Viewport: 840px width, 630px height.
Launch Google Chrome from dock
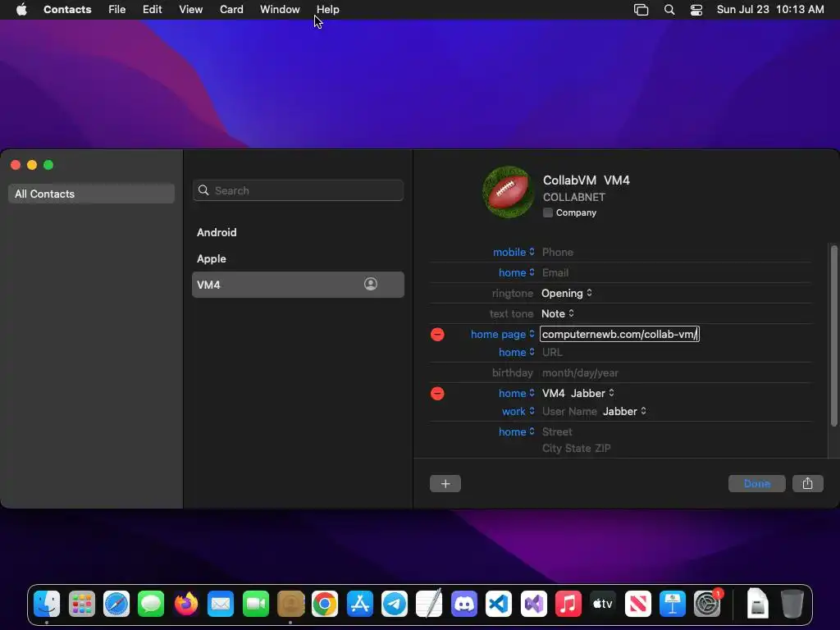pos(325,604)
